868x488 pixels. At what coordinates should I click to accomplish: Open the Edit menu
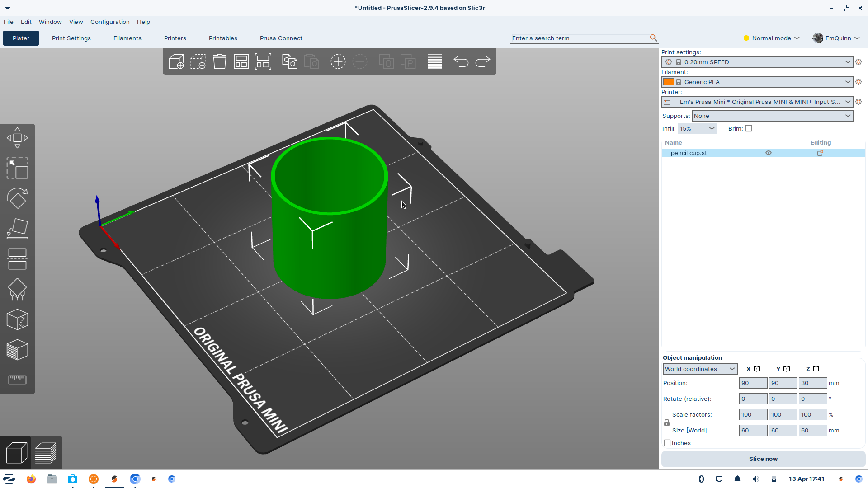click(26, 22)
